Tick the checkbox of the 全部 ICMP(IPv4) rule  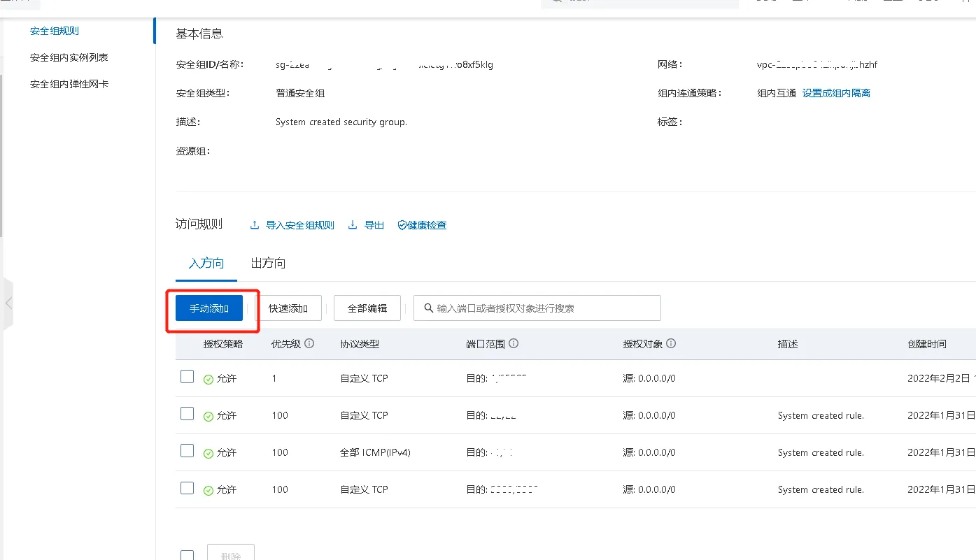click(x=187, y=451)
